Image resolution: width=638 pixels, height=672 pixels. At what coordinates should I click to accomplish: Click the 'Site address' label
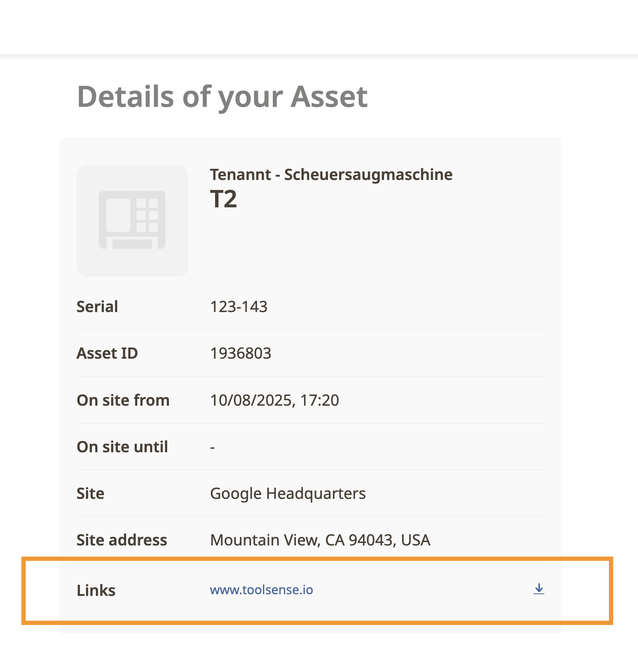click(x=121, y=540)
